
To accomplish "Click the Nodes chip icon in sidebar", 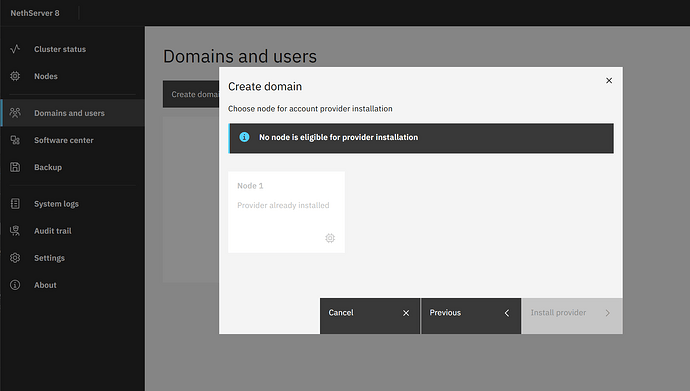I will [x=15, y=76].
